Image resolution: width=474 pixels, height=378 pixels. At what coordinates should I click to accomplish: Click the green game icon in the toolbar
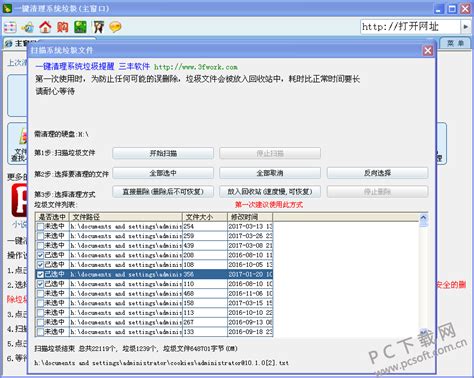pos(80,27)
